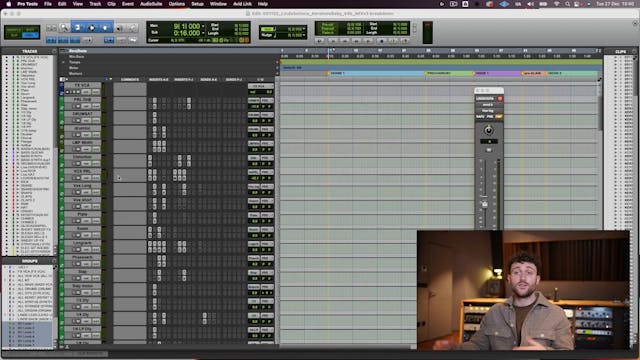Viewport: 640px width, 360px height.
Task: Open the Setup menu
Action: click(x=198, y=4)
